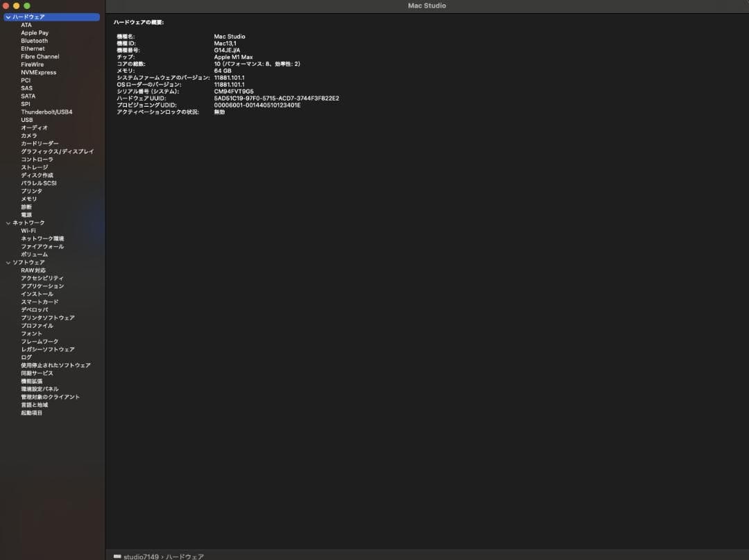Show Wi-Fi network information
This screenshot has width=749, height=560.
[x=28, y=231]
